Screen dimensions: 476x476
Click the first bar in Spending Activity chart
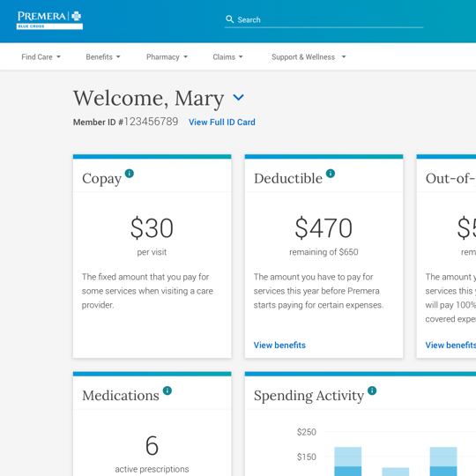tap(348, 461)
